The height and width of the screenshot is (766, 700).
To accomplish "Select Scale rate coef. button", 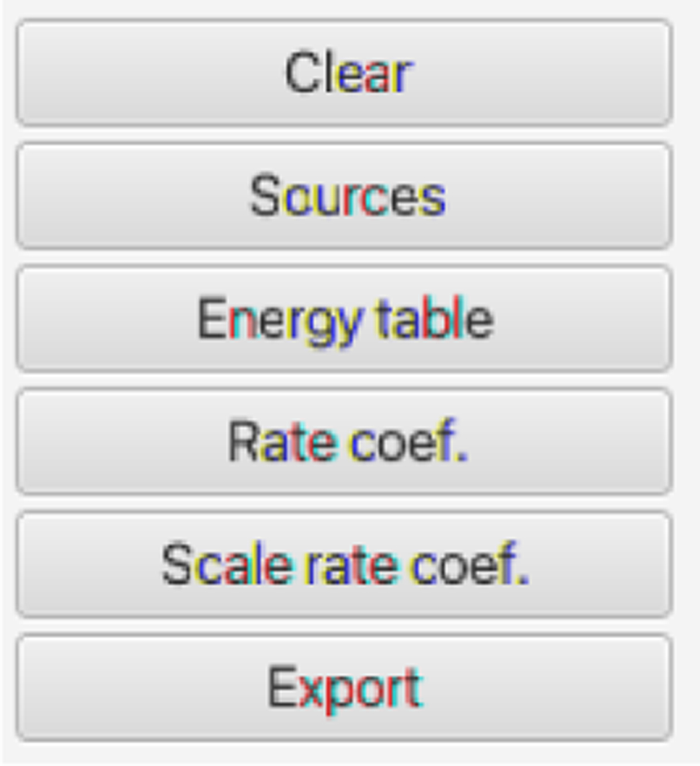I will tap(344, 564).
